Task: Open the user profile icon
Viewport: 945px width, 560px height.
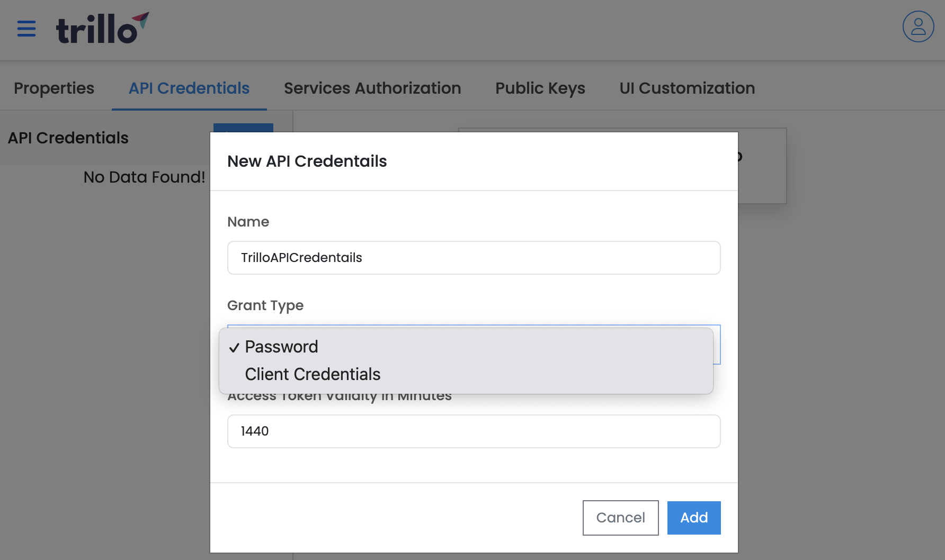Action: point(918,26)
